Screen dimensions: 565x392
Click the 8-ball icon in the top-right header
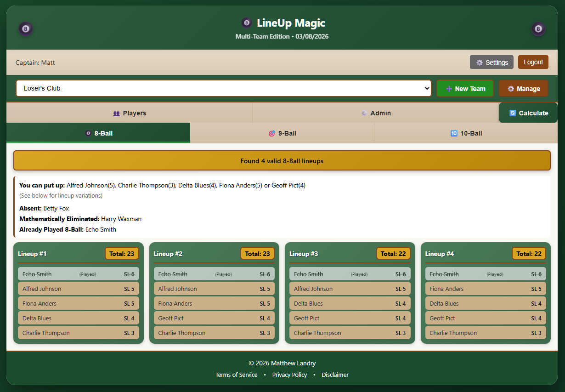(x=538, y=28)
